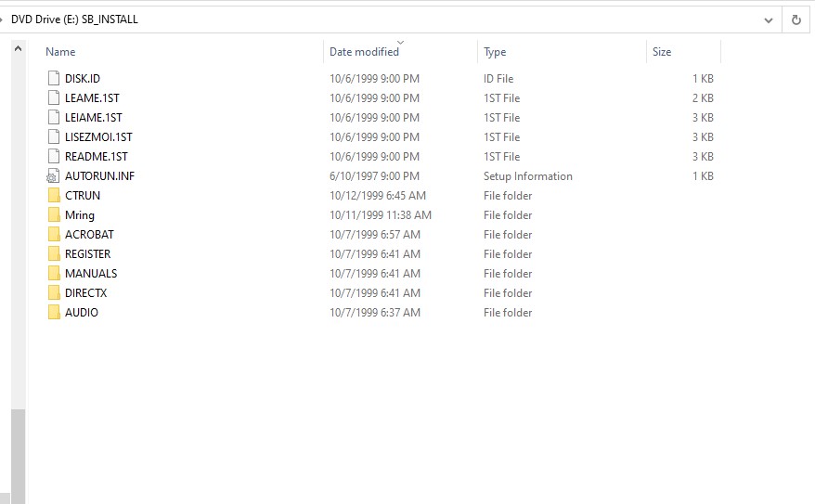Image resolution: width=815 pixels, height=504 pixels.
Task: Select the MANUALS folder icon
Action: [x=54, y=274]
